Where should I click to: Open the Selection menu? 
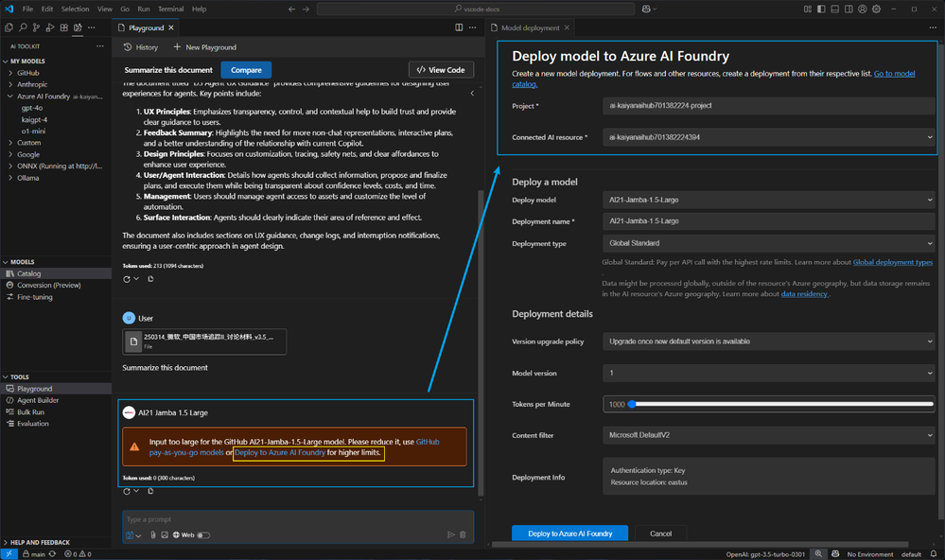click(76, 9)
